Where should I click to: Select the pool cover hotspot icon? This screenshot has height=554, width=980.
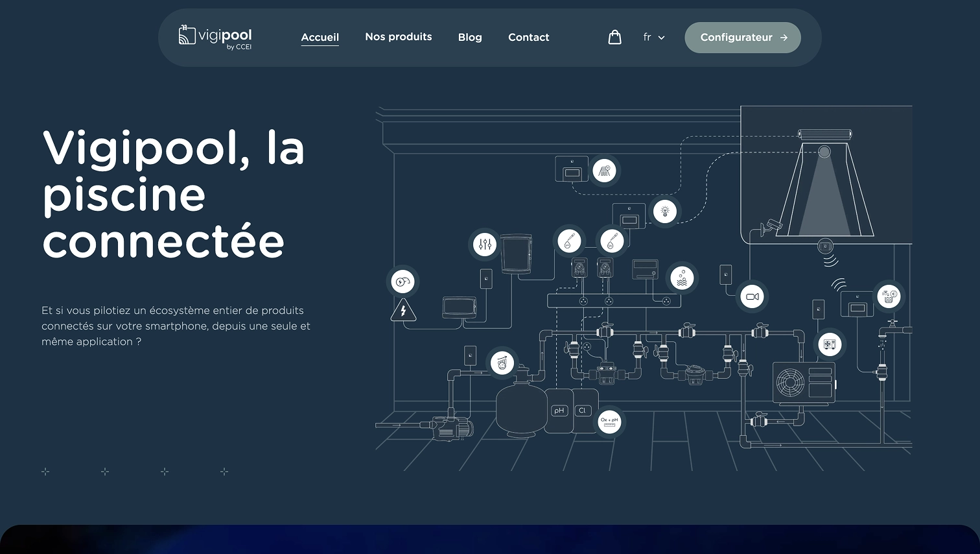click(x=605, y=171)
